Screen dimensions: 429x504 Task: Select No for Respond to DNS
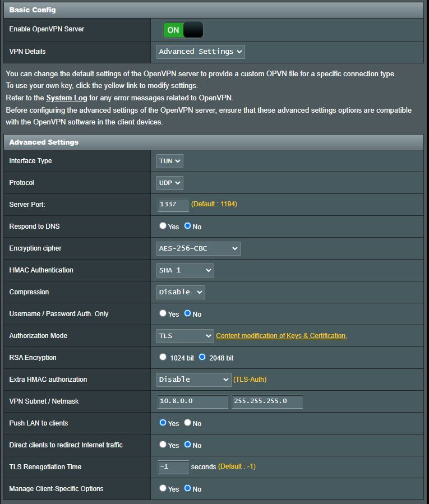tap(187, 226)
